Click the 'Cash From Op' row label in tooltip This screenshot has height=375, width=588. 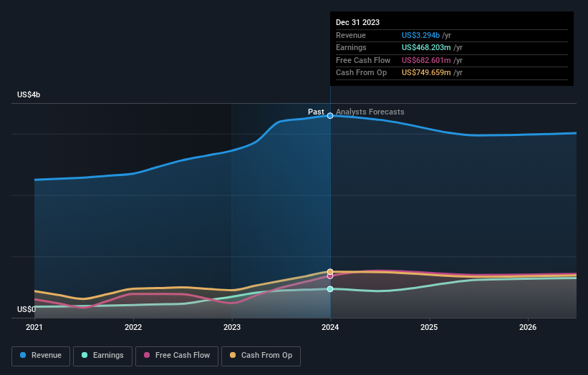click(x=361, y=73)
